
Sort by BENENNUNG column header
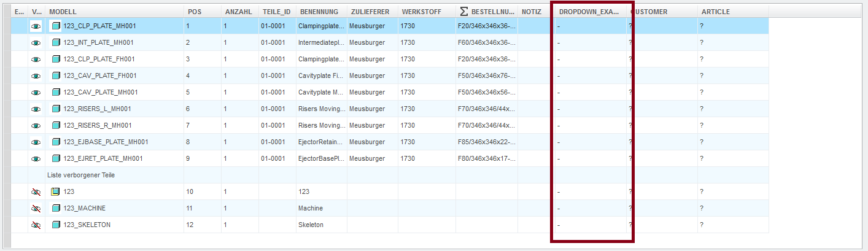(321, 12)
